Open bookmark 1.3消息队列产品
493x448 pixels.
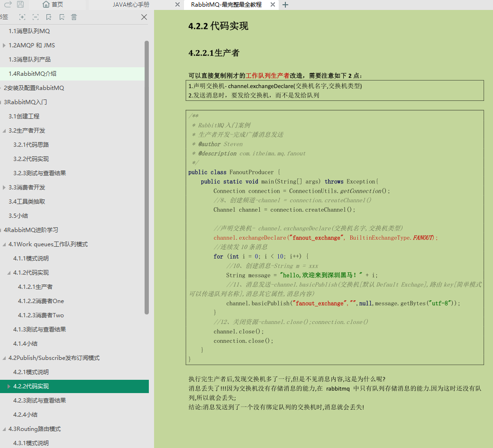click(x=29, y=59)
